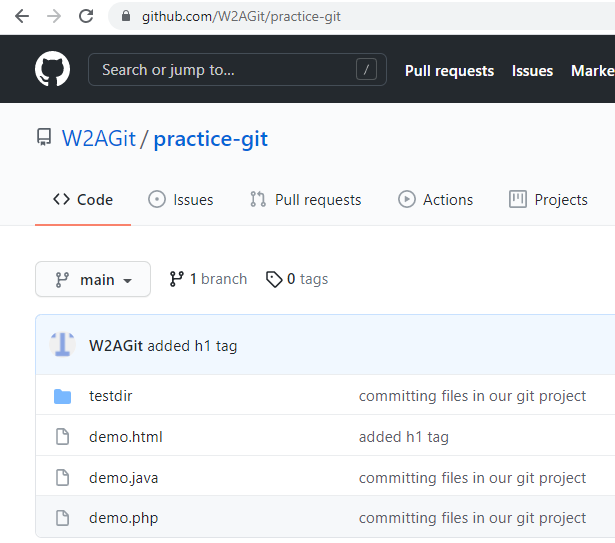Open the Code tab
Viewport: 615px width, 543px height.
coord(83,200)
